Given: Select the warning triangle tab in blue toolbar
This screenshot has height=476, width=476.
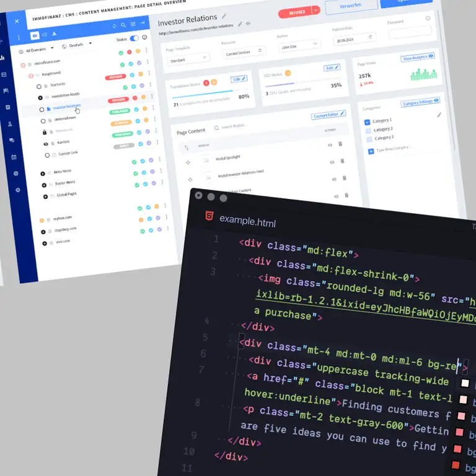Looking at the screenshot, I should pos(55,33).
